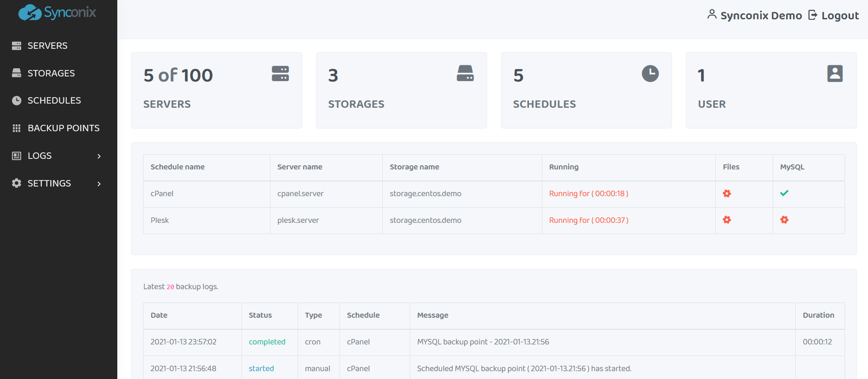
Task: Log out using the Logout link
Action: point(834,16)
